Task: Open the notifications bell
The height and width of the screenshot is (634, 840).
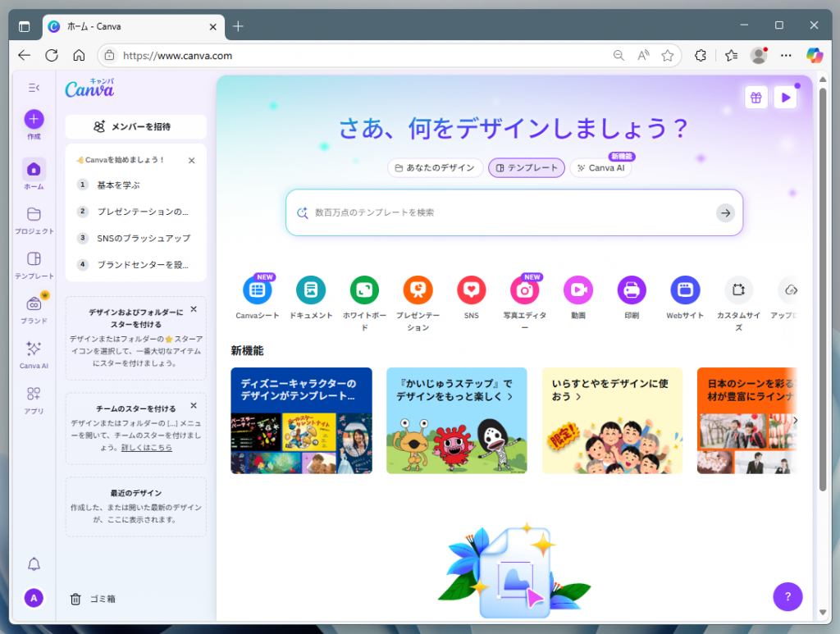Action: [x=34, y=563]
